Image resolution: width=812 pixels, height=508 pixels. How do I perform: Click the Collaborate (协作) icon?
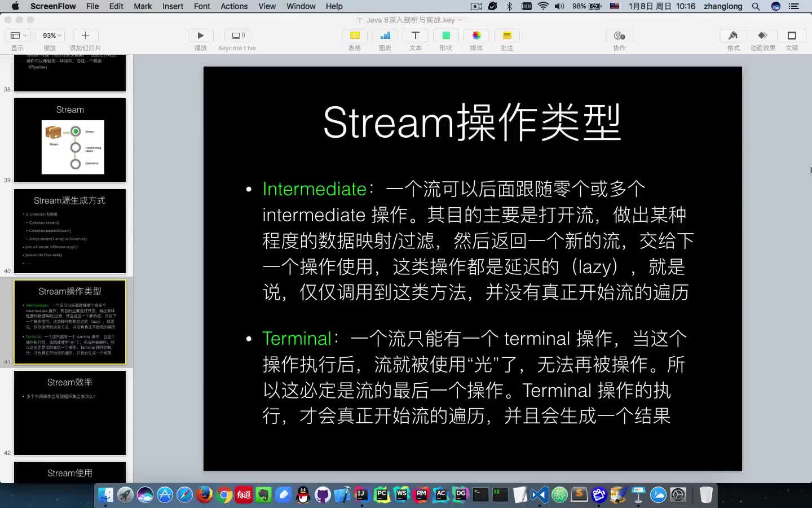pos(619,36)
